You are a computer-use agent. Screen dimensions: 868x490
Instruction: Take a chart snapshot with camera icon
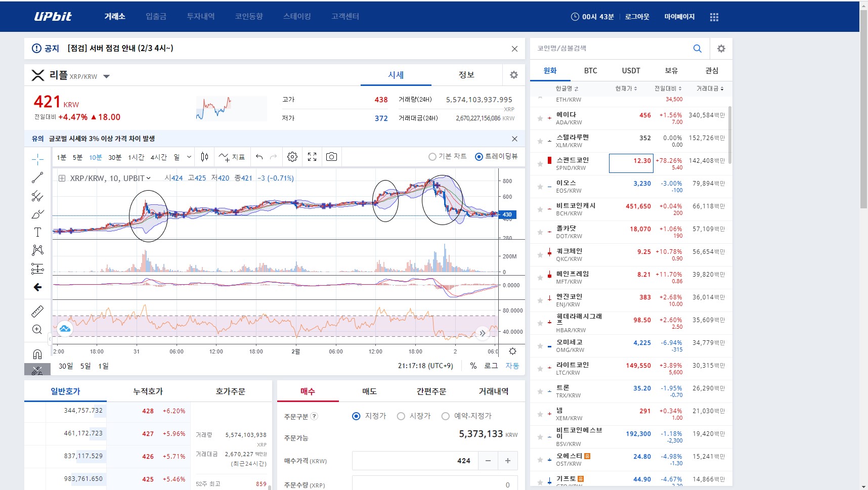331,157
